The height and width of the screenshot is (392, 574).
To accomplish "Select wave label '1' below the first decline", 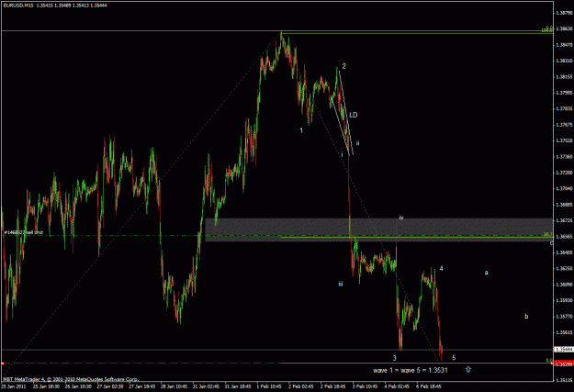I will 301,130.
